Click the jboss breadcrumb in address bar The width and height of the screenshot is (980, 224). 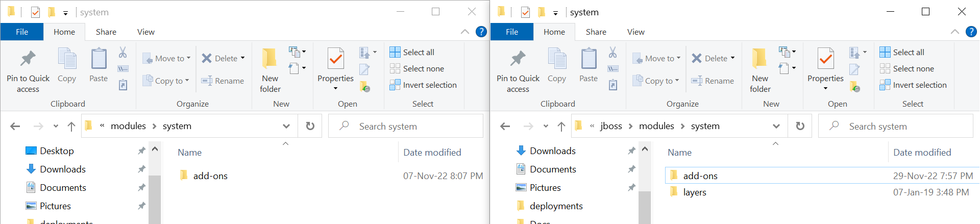tap(611, 126)
